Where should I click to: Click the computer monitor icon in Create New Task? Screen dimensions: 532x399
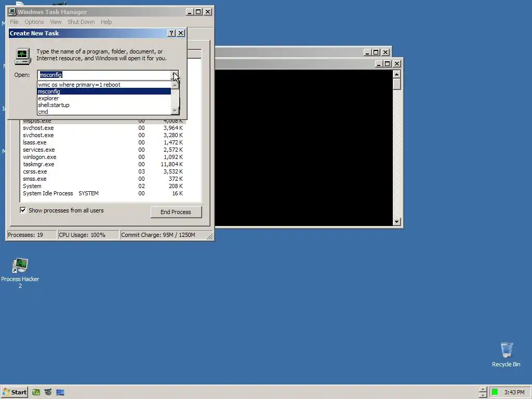click(23, 56)
